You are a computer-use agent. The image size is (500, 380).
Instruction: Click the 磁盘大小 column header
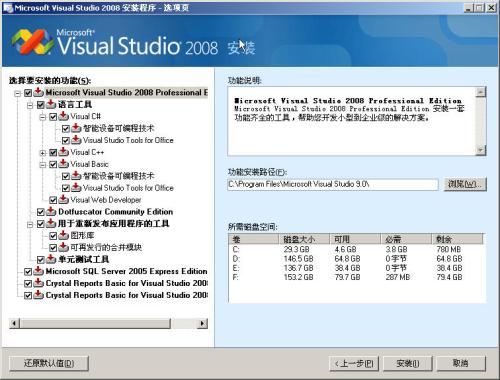[304, 239]
